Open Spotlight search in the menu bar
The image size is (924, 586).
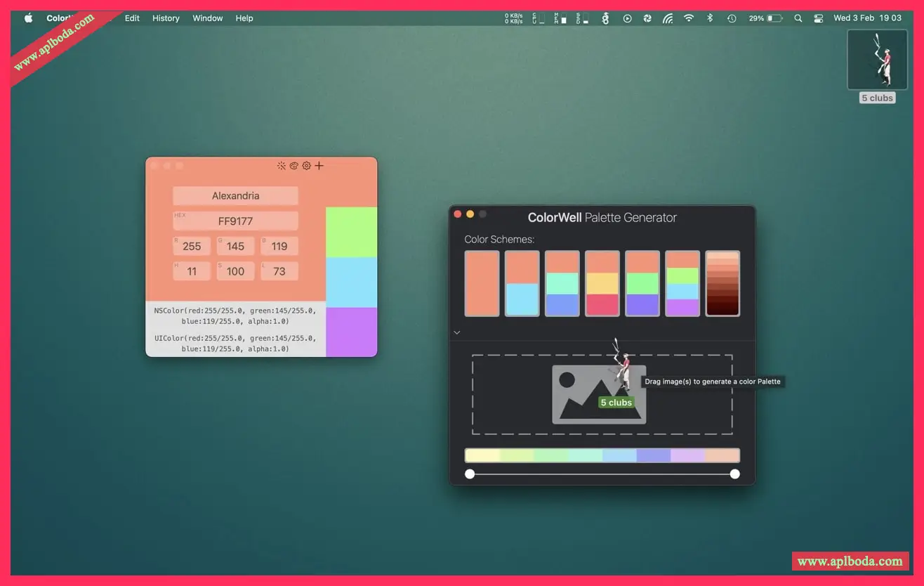[x=798, y=18]
